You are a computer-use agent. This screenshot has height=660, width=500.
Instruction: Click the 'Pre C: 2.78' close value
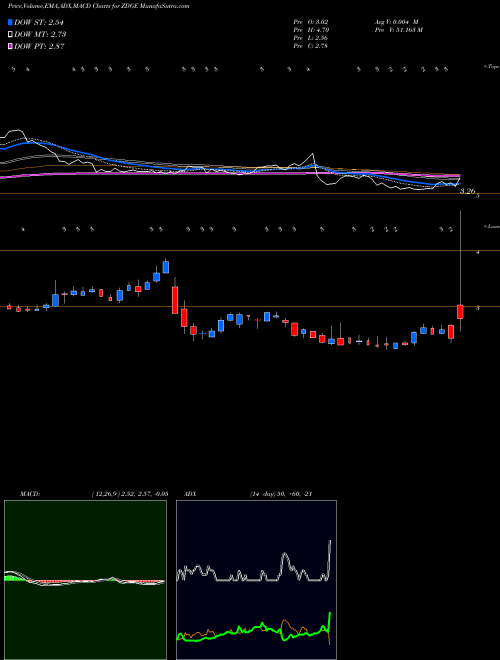[x=311, y=46]
